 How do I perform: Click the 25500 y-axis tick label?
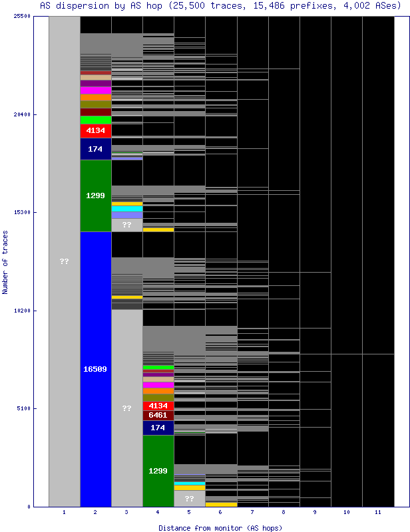(21, 17)
